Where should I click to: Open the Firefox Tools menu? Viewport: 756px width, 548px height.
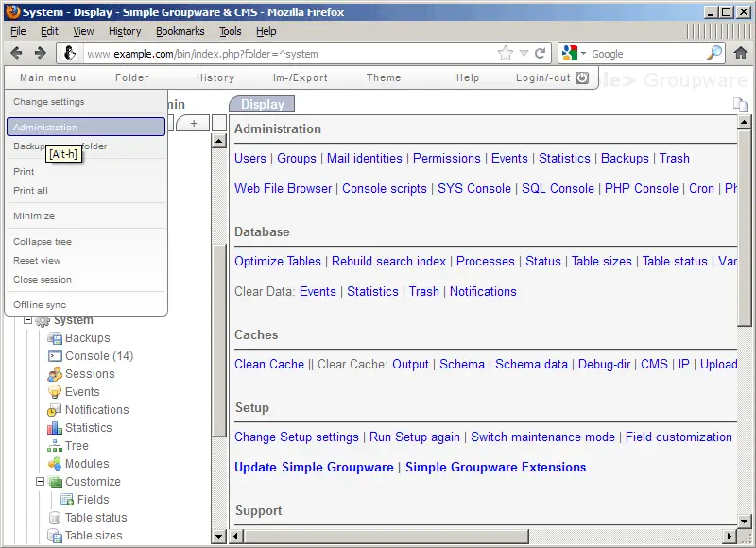pyautogui.click(x=230, y=31)
